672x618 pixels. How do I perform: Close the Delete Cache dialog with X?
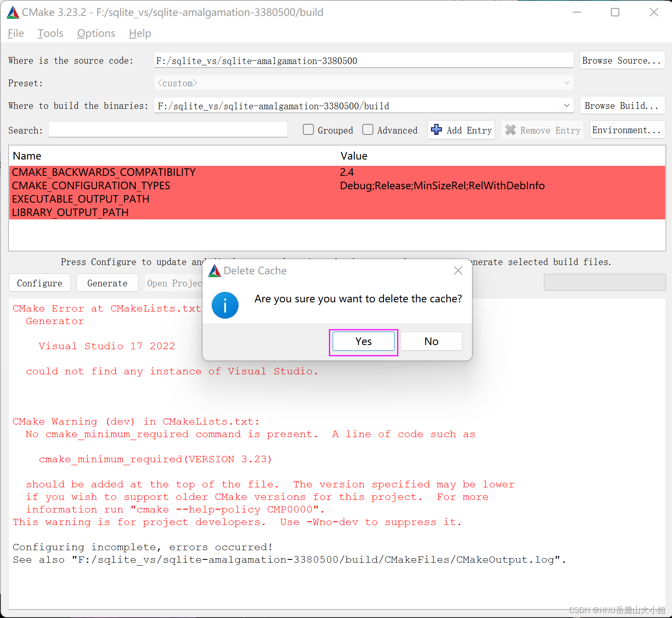[x=458, y=271]
